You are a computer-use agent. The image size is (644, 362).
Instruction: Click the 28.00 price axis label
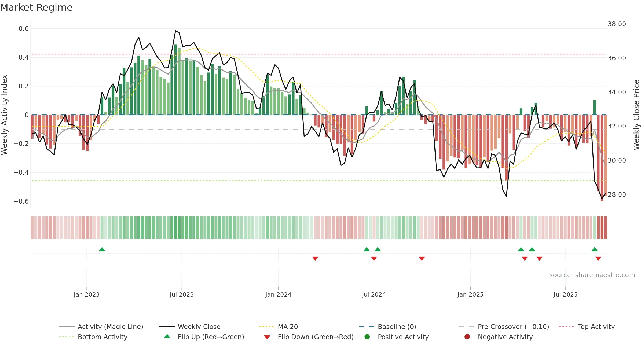[x=617, y=195]
